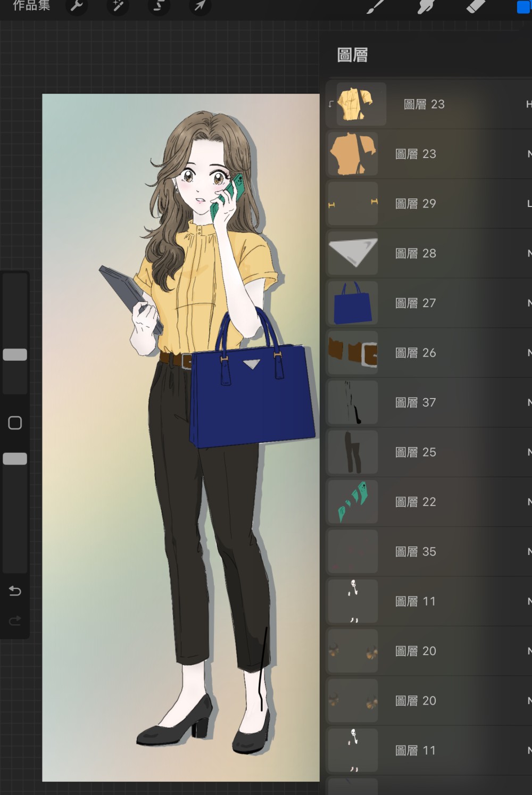The image size is (532, 795).
Task: Open blend mode N of 圖層 37
Action: [529, 402]
